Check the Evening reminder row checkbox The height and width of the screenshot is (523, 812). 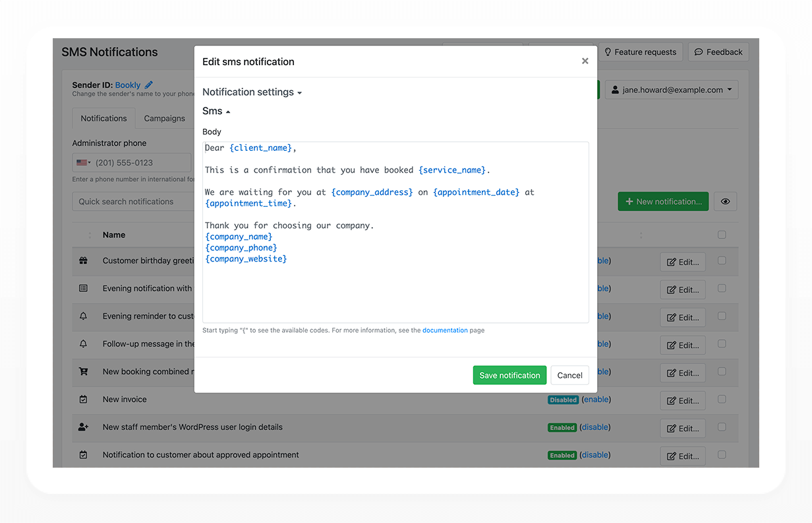click(x=722, y=316)
